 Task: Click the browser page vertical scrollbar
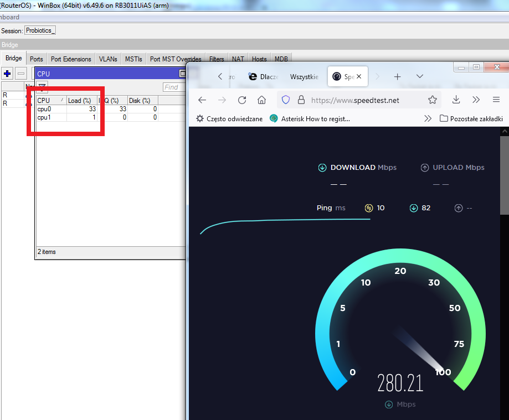pos(505,175)
